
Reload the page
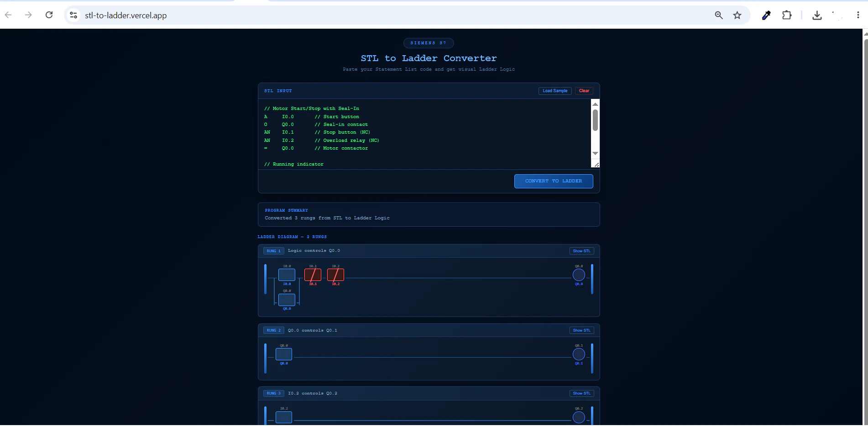(x=49, y=15)
